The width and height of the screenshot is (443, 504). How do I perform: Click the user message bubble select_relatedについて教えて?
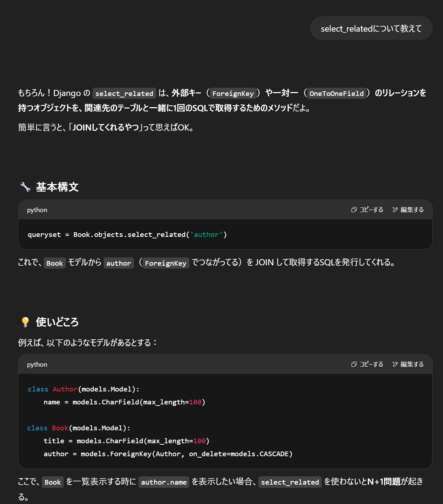[x=371, y=28]
